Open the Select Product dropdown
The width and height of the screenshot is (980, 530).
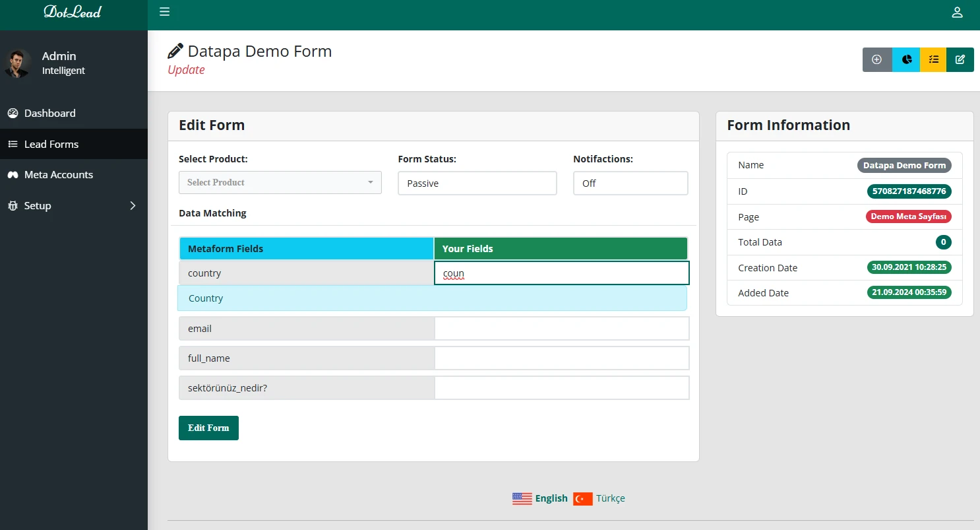(280, 183)
